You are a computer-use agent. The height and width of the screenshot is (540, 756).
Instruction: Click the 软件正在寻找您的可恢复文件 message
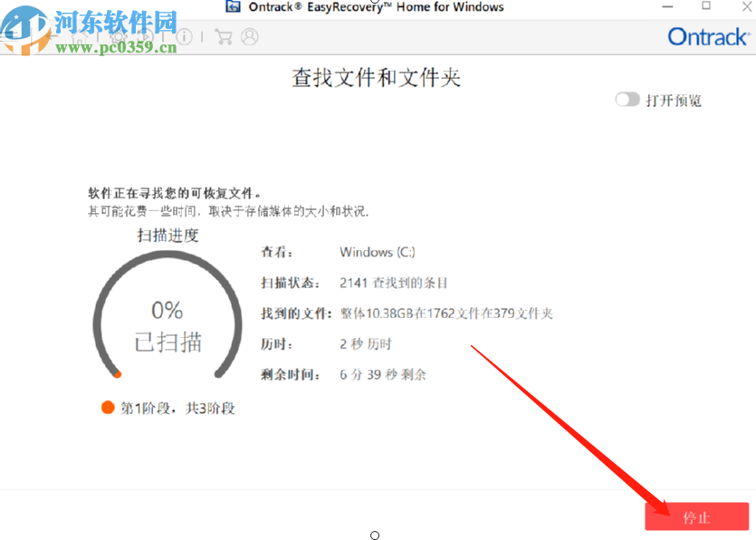(175, 194)
